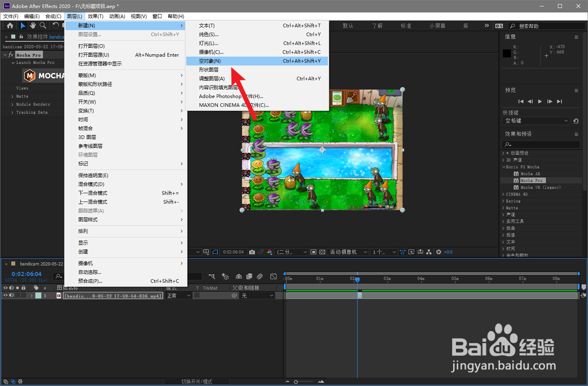The height and width of the screenshot is (386, 588).
Task: Click composition mini-flowchart icon in timeline
Action: (x=212, y=276)
